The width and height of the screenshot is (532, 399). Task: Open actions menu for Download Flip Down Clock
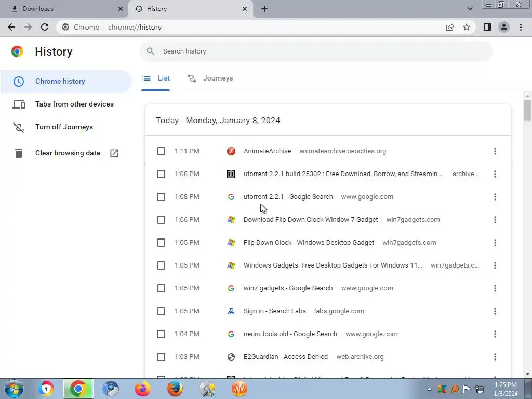(x=495, y=220)
